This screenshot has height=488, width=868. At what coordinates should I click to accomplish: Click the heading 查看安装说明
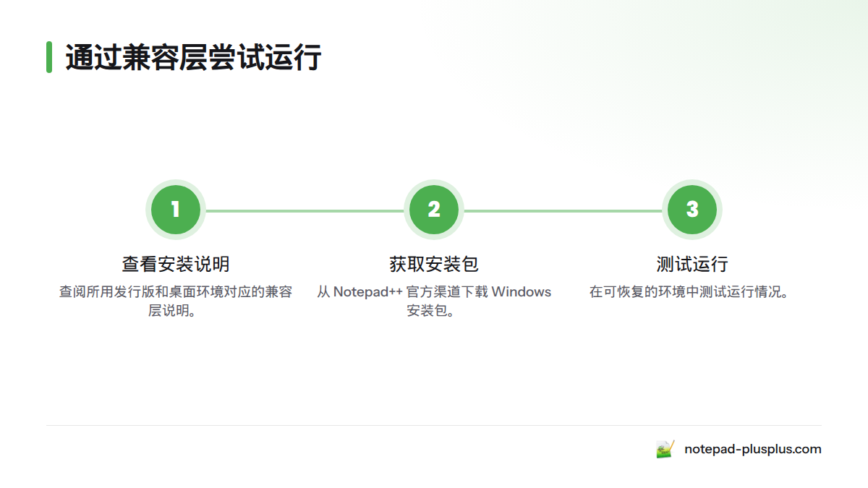point(176,264)
